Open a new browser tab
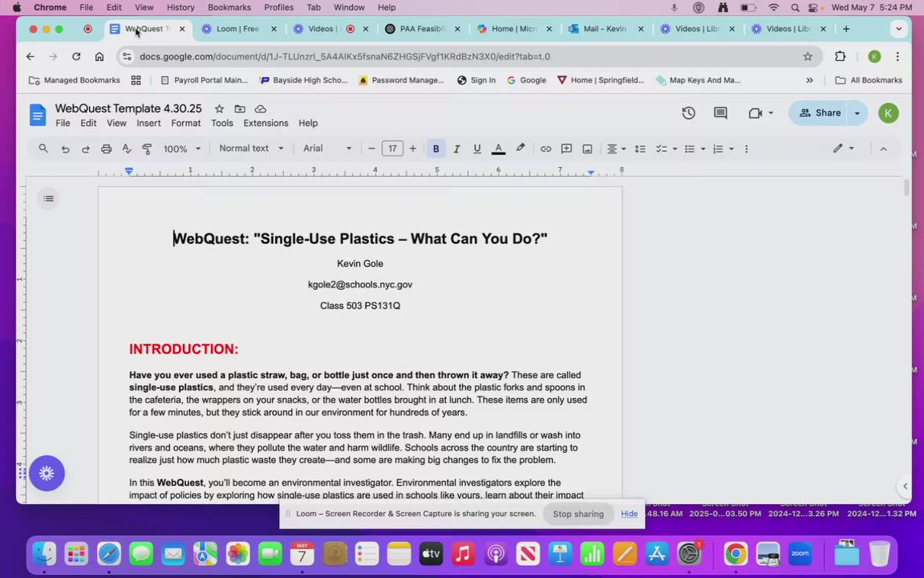 pos(846,29)
